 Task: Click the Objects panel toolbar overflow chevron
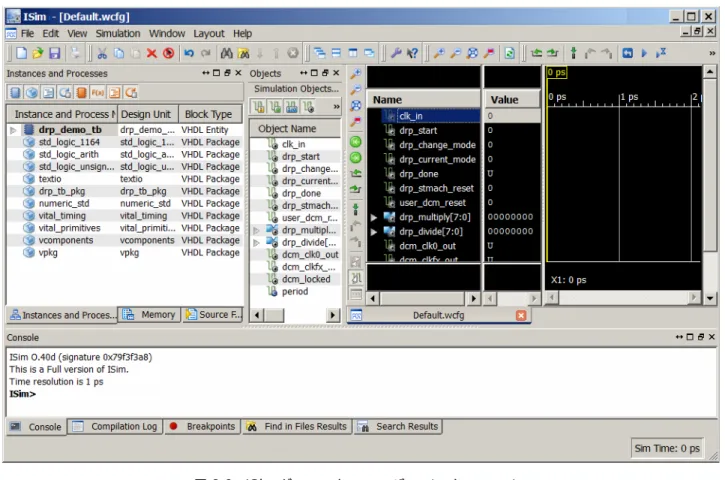point(336,106)
